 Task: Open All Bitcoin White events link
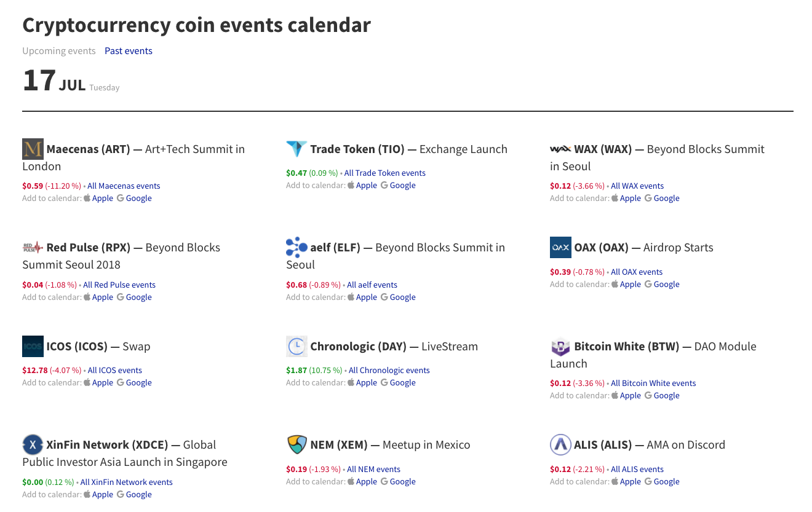click(x=653, y=383)
